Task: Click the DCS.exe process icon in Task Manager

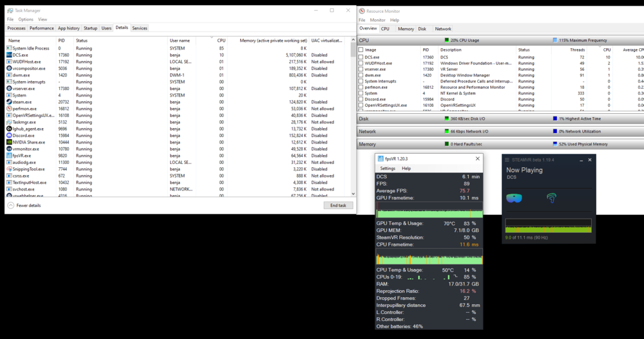Action: tap(9, 55)
